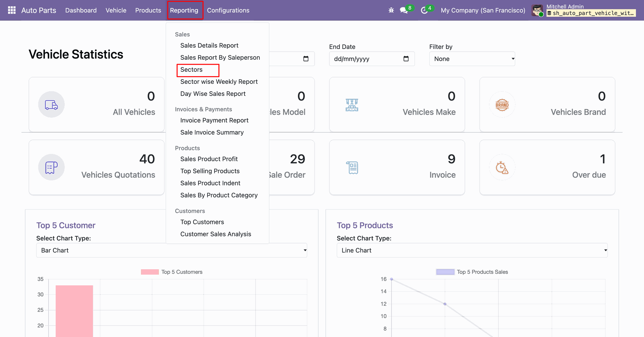Click the pink bar in customer chart
The width and height of the screenshot is (644, 337).
(x=74, y=311)
